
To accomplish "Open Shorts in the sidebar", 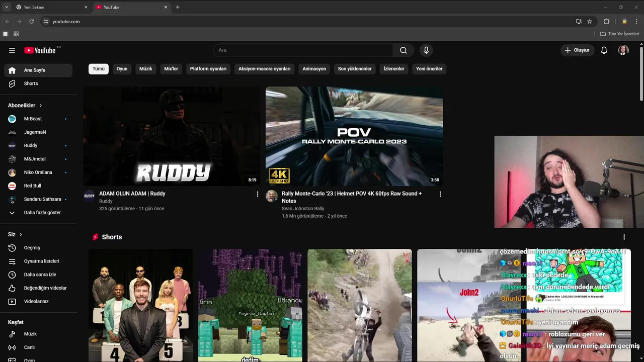I will point(38,83).
